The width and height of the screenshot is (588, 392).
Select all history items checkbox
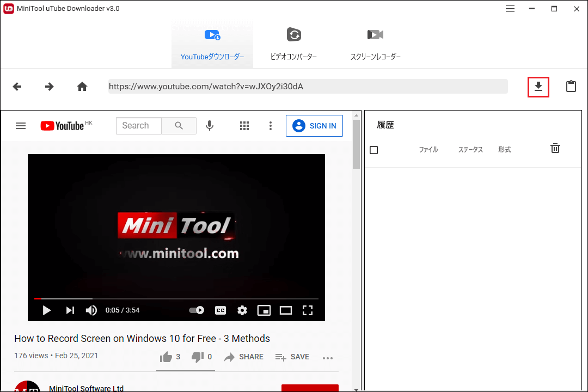point(374,150)
